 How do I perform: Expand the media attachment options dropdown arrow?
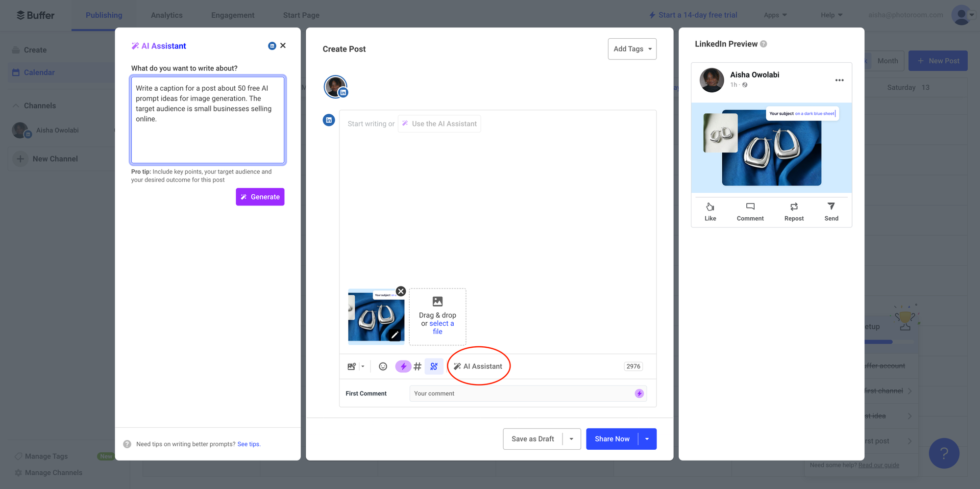[x=363, y=366]
